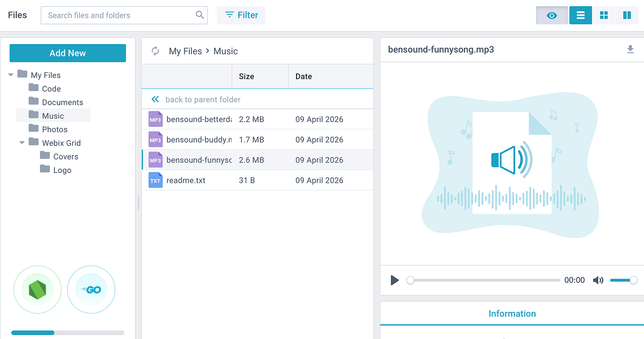Image resolution: width=644 pixels, height=339 pixels.
Task: Click the Add New button
Action: click(68, 53)
